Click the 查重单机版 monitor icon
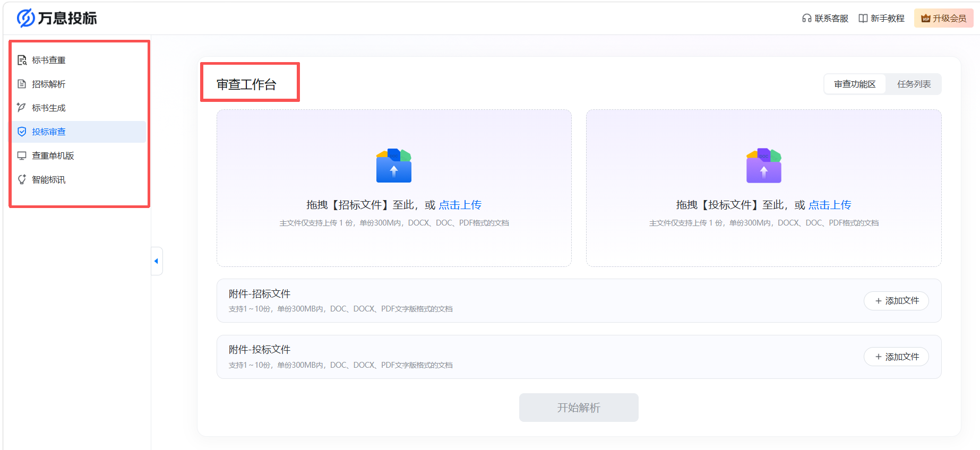Viewport: 980px width, 450px height. point(22,155)
